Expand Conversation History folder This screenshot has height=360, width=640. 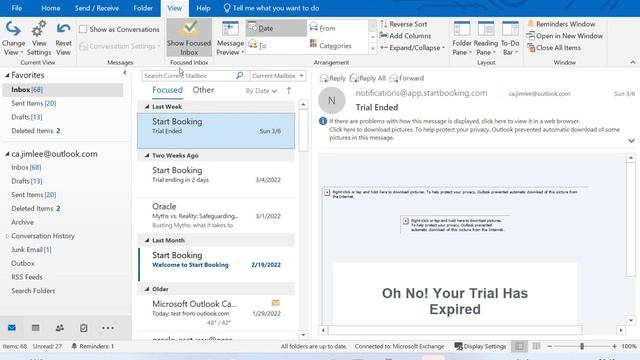(x=7, y=236)
